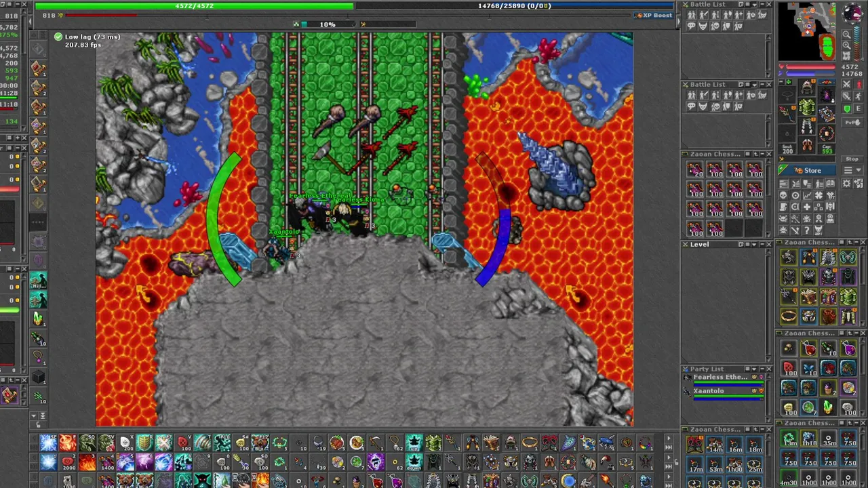Open the Party List header dropdown arrow
868x488 pixels.
[x=754, y=369]
